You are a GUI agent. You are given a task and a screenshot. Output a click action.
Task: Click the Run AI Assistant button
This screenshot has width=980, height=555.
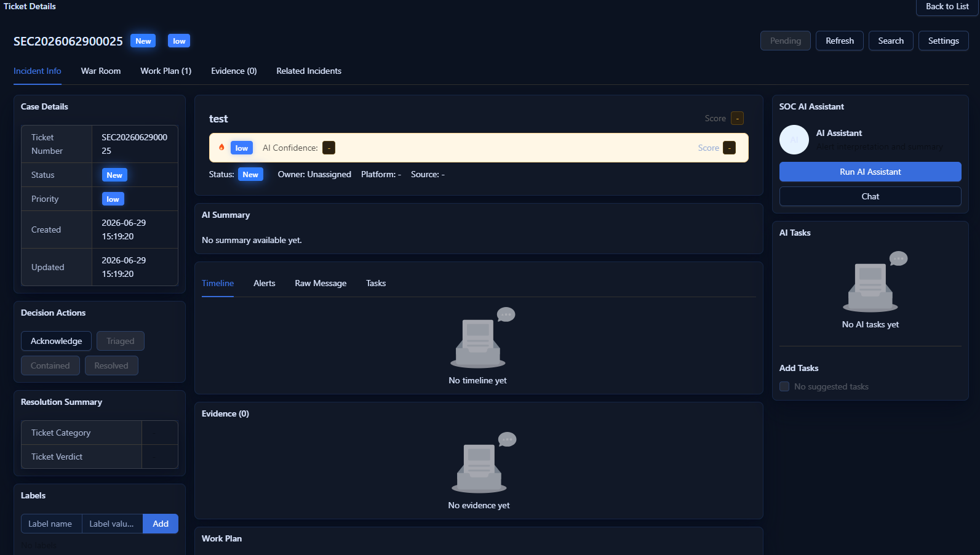870,172
